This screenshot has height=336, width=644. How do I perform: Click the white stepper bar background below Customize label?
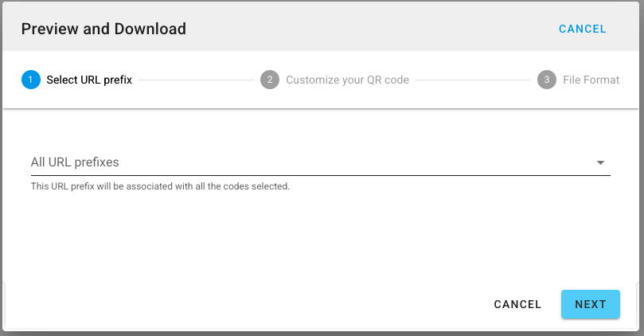pos(347,99)
